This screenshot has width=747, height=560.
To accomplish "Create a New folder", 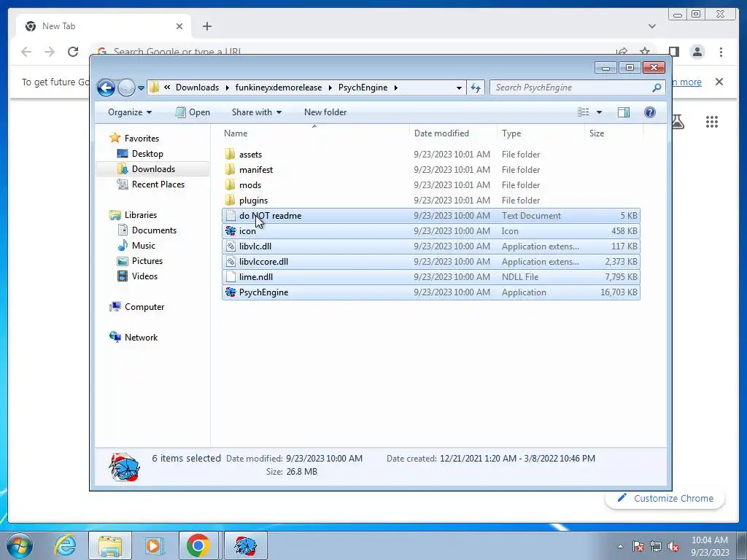I will click(x=325, y=112).
